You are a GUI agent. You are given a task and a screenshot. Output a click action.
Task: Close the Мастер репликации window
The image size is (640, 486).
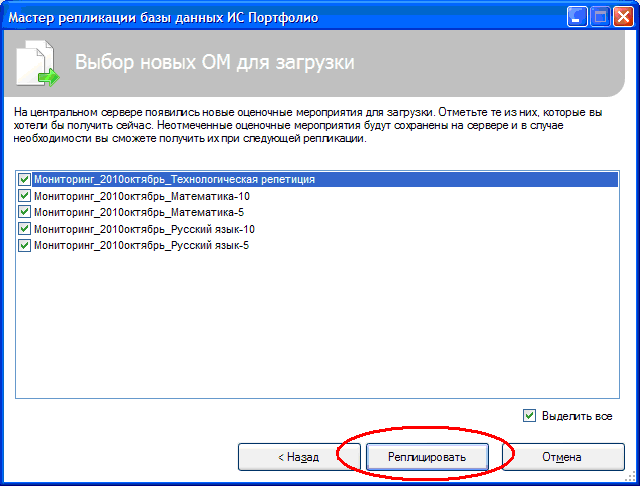(623, 17)
